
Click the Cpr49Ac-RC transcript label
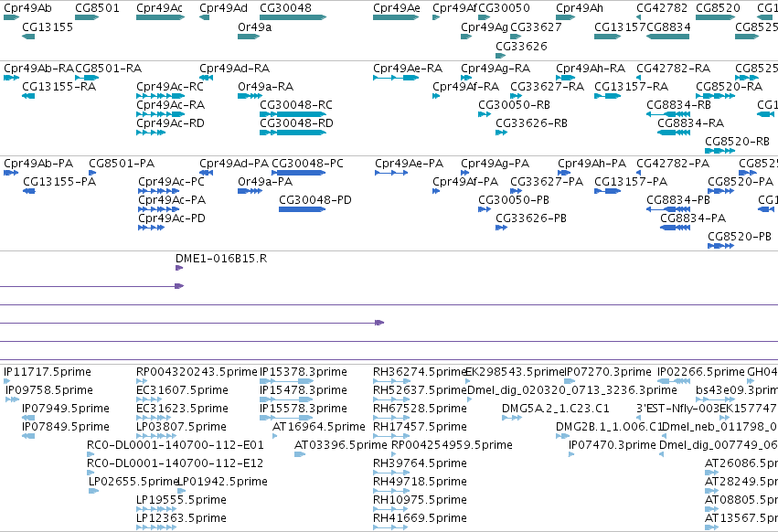coord(170,86)
